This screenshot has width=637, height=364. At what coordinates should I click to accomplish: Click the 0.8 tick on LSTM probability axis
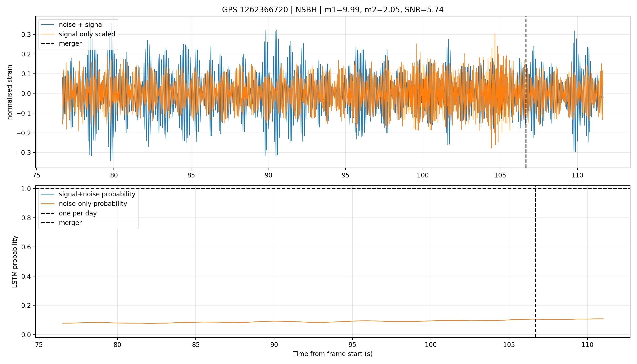[26, 218]
